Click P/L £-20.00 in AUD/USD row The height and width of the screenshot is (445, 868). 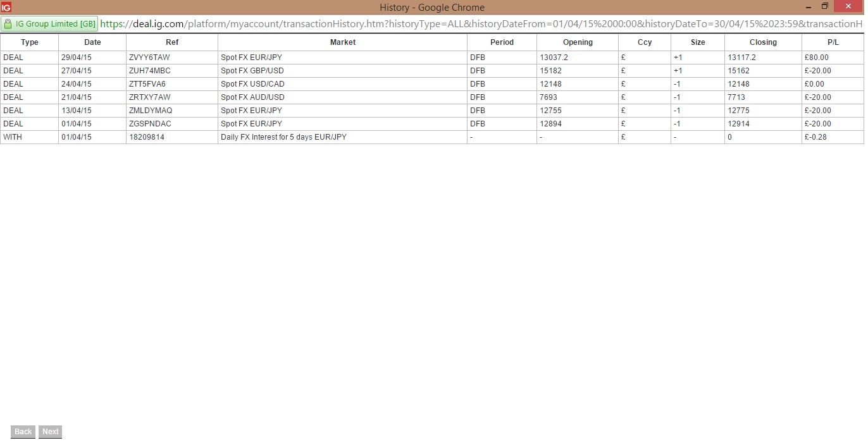click(x=818, y=97)
